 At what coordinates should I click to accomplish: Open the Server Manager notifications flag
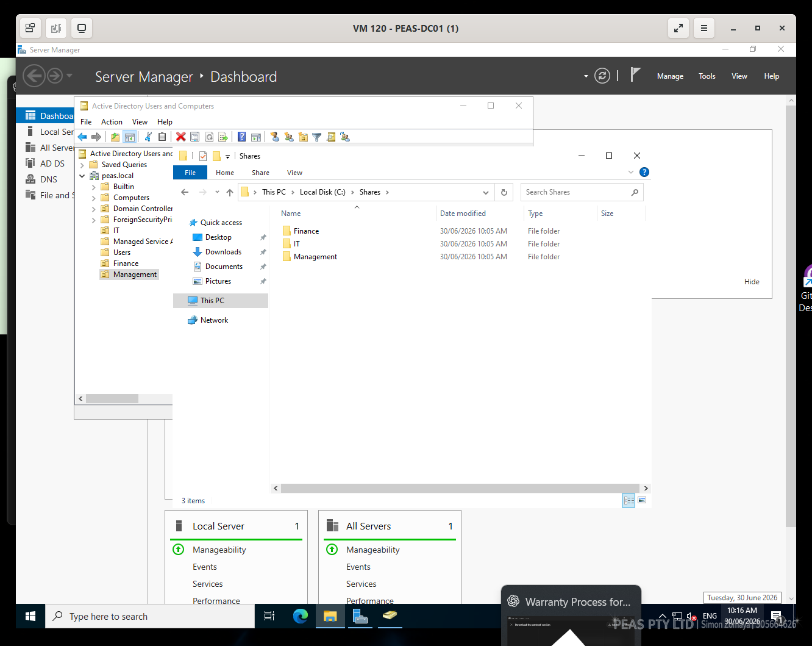(x=635, y=74)
